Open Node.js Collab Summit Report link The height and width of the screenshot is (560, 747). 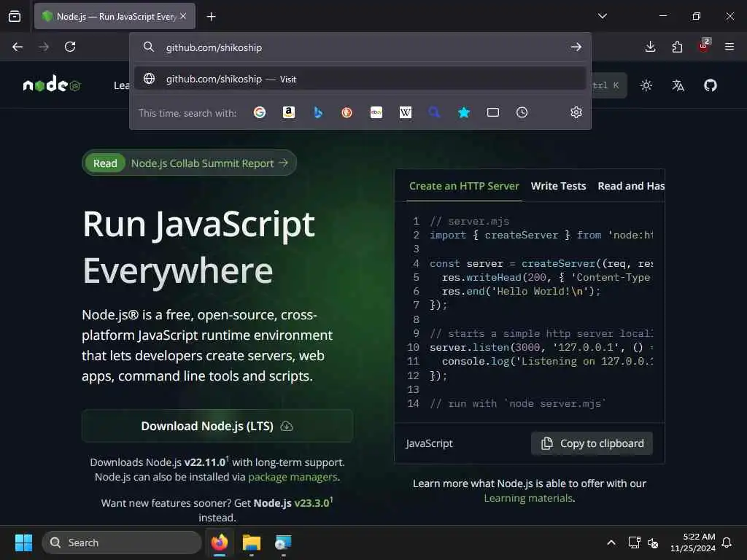[x=189, y=163]
